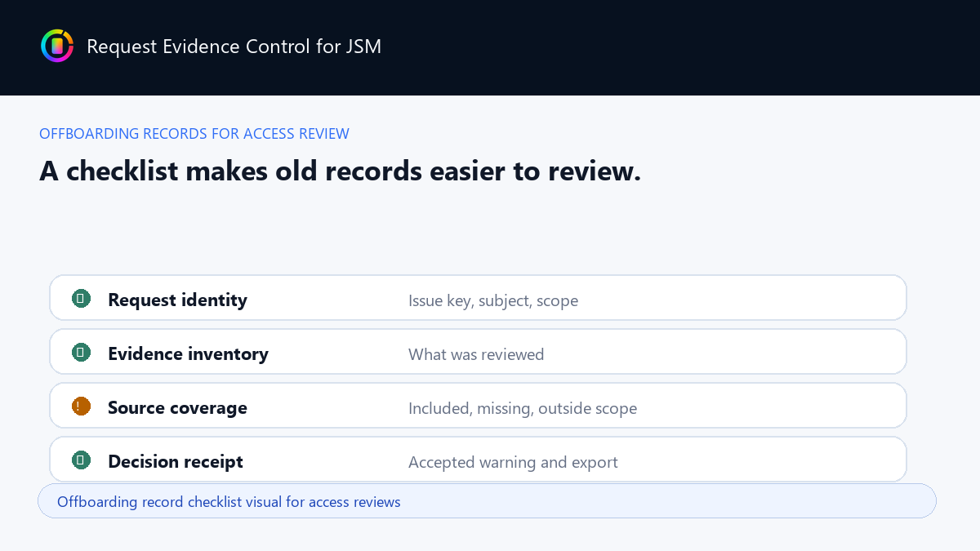
Task: Select the green status icon beside Evidence inventory
Action: tap(81, 353)
